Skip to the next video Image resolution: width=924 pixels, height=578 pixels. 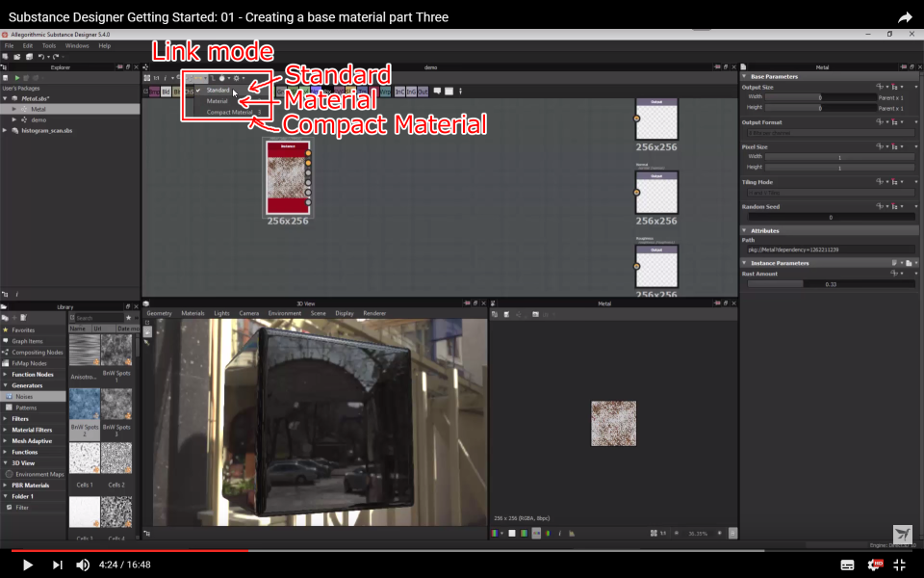point(57,565)
